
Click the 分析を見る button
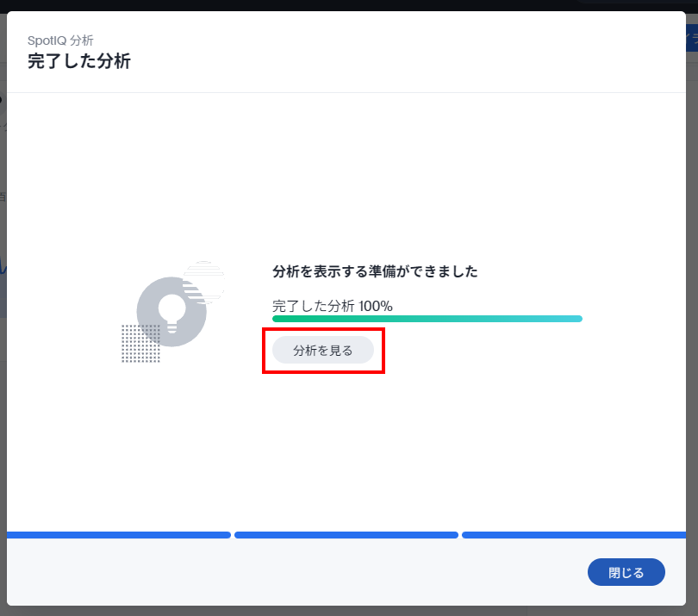323,350
